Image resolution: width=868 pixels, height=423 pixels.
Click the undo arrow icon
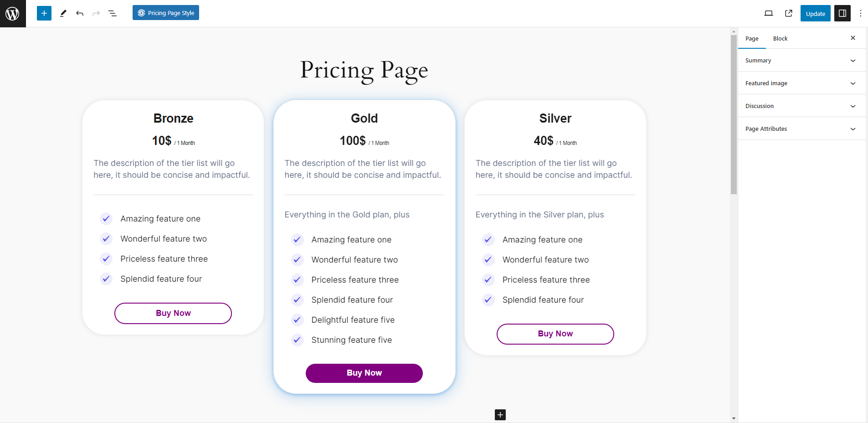click(x=80, y=13)
